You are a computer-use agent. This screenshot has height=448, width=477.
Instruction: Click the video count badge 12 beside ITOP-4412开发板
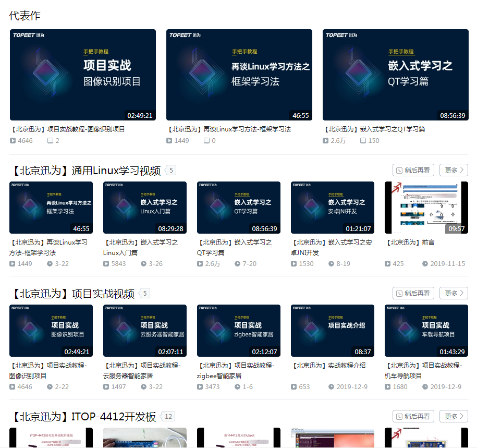[168, 416]
